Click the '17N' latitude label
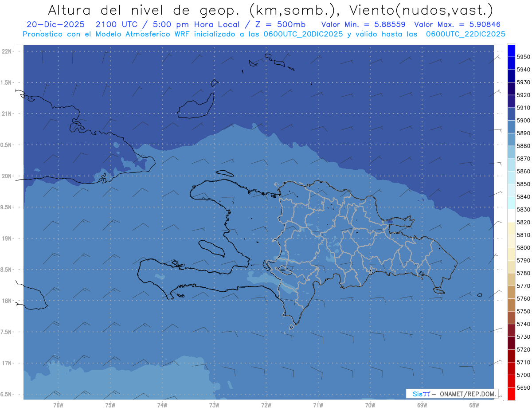This screenshot has height=411, width=532. coord(7,363)
